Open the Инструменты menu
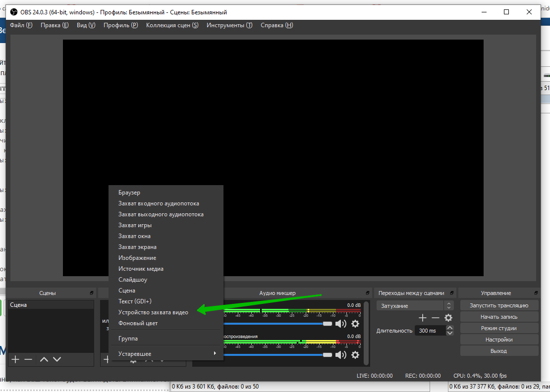 (229, 25)
